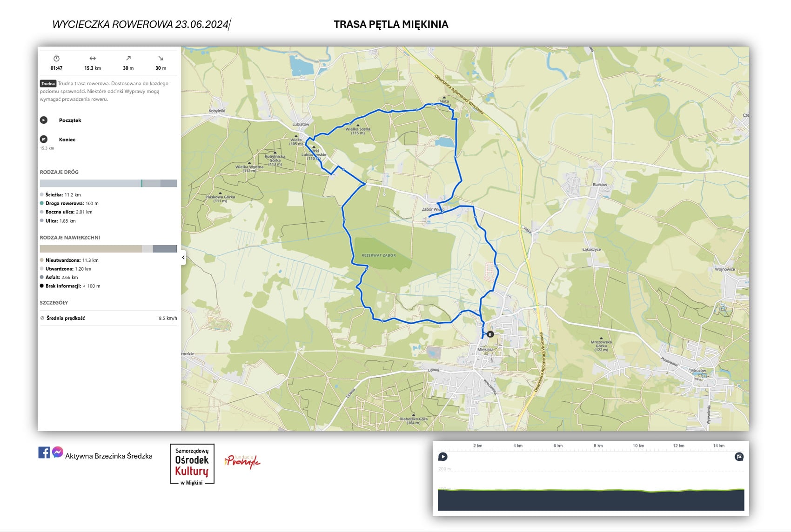Image resolution: width=791 pixels, height=532 pixels.
Task: Click the descent arrow icon
Action: click(x=161, y=59)
